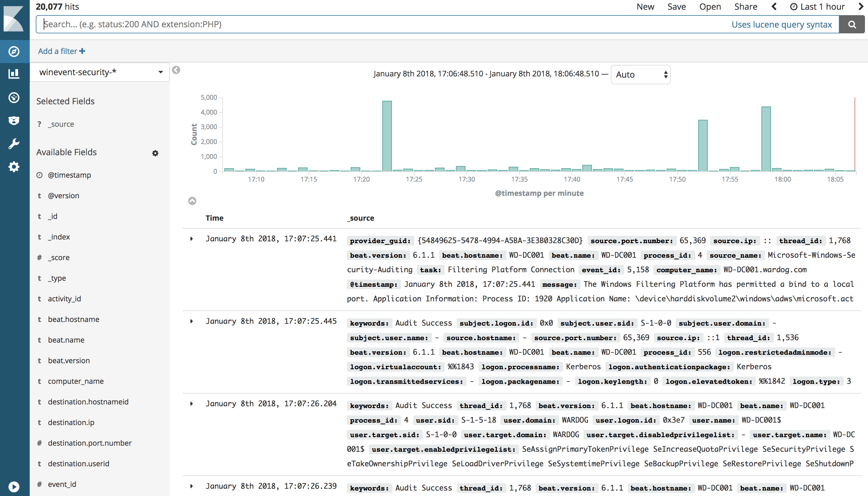Viewport: 868px width, 496px height.
Task: Open Dev Tools wrench icon
Action: pos(14,143)
